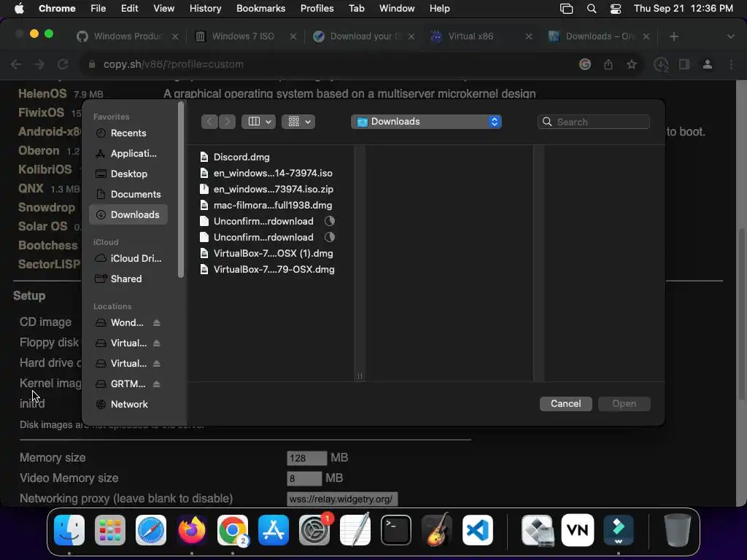This screenshot has width=747, height=560.
Task: Select Network under Locations
Action: pyautogui.click(x=128, y=404)
